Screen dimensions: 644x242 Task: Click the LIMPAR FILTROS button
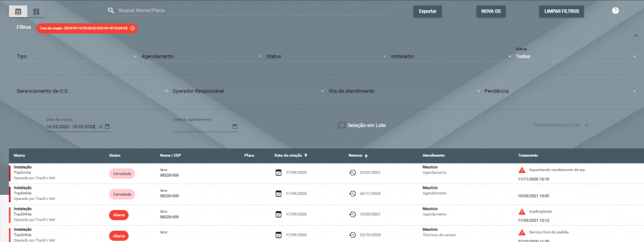562,11
